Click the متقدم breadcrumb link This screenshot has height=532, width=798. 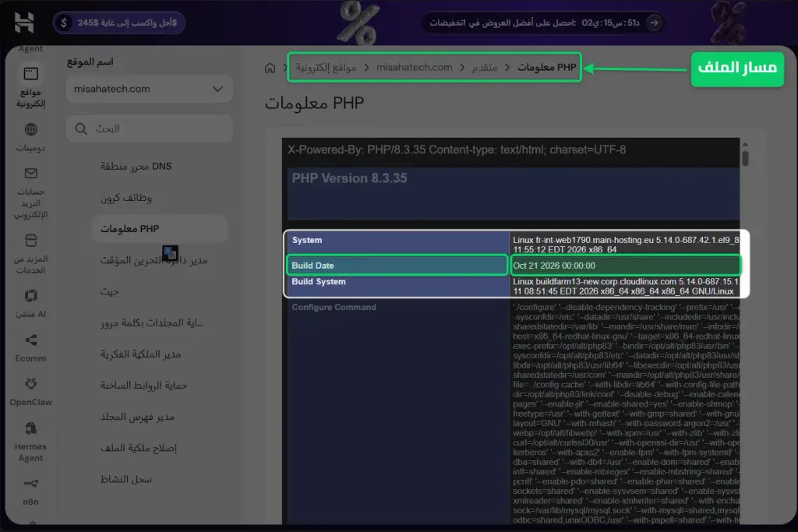coord(484,67)
